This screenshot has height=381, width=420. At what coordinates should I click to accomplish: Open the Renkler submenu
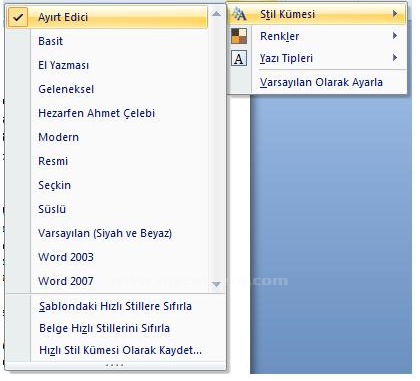click(317, 36)
